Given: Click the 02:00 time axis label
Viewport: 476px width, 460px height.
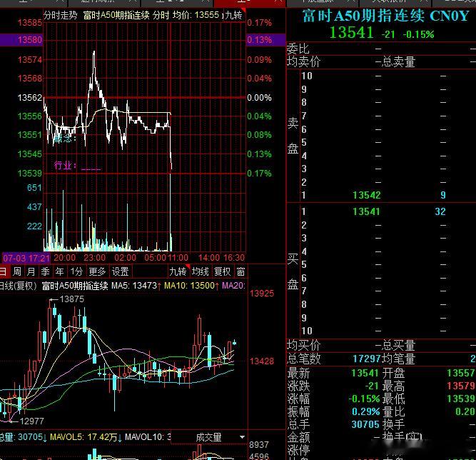Looking at the screenshot, I should [x=125, y=258].
